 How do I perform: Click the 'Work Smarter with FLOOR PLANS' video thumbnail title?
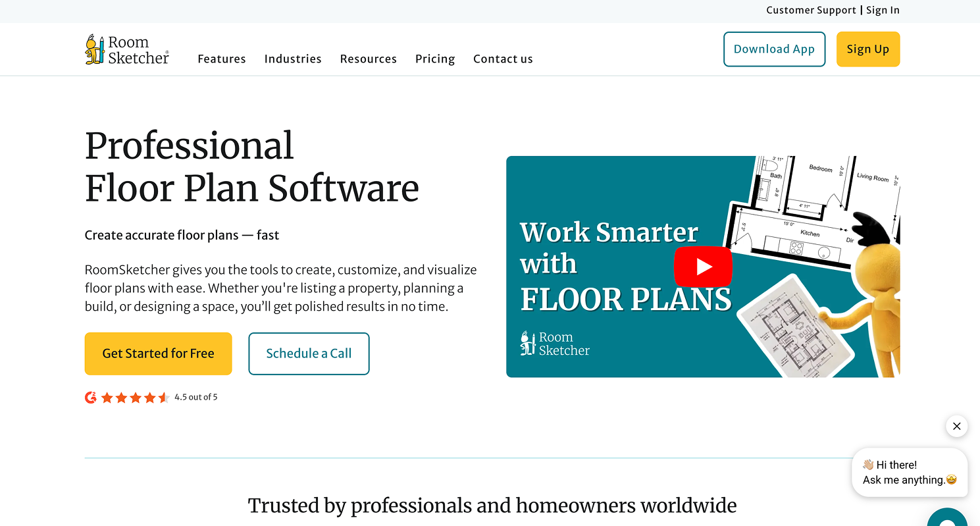coord(625,265)
